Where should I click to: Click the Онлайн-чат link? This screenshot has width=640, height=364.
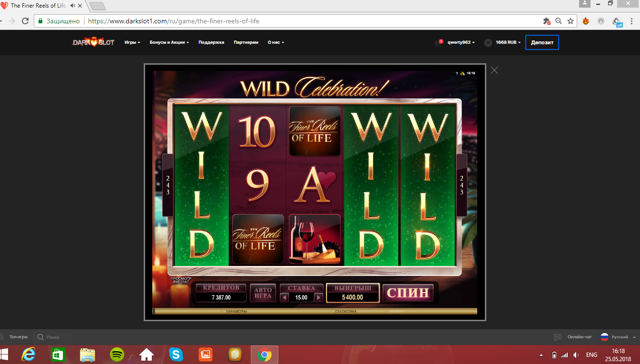(x=580, y=337)
